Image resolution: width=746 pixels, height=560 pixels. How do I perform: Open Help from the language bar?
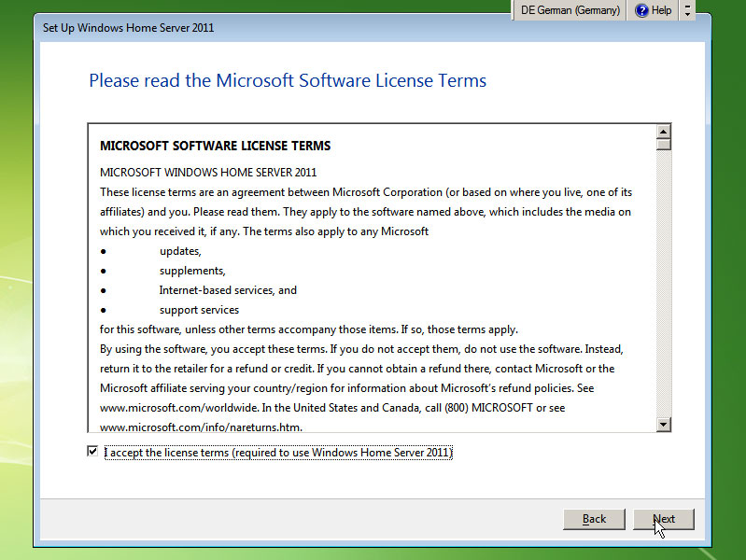point(653,10)
